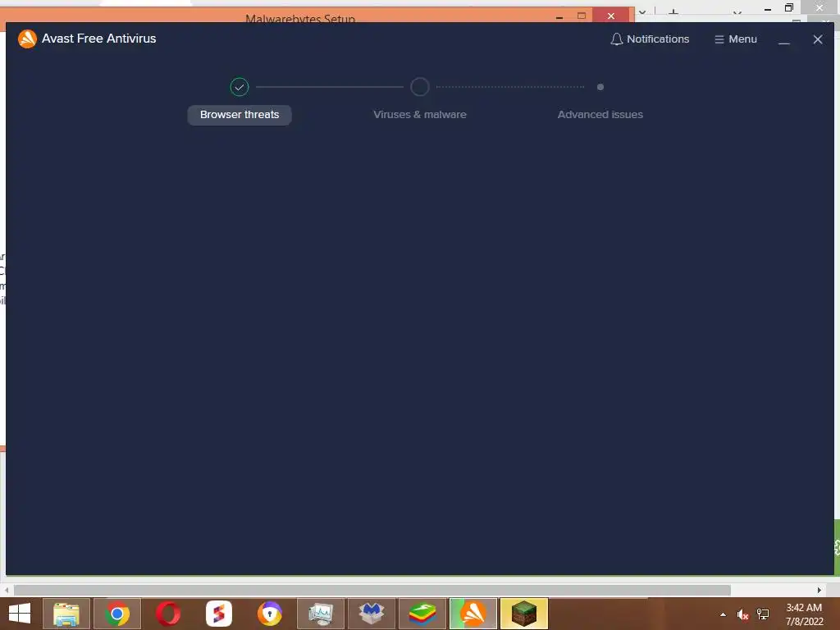Select the Advanced issues step

click(x=600, y=115)
